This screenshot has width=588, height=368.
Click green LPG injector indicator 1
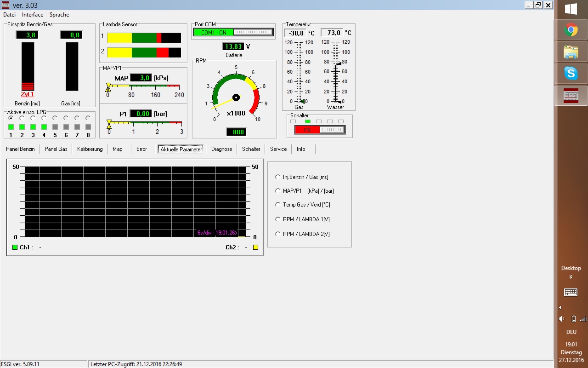click(11, 127)
